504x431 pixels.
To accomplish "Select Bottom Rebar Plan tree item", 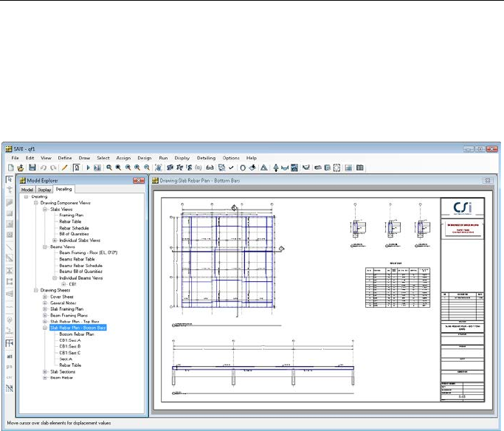I will pos(78,334).
